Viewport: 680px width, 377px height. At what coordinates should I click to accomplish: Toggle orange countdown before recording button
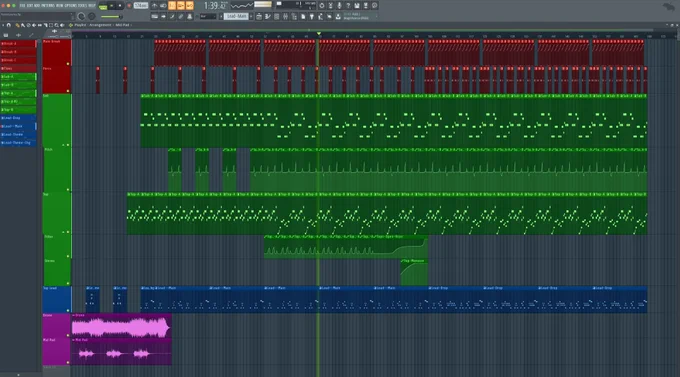(172, 6)
